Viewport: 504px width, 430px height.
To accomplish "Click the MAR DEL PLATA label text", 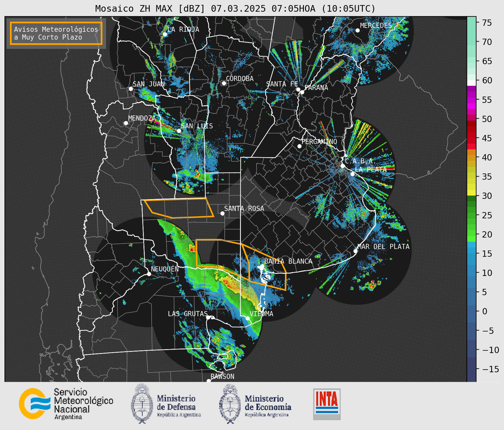I will (384, 247).
